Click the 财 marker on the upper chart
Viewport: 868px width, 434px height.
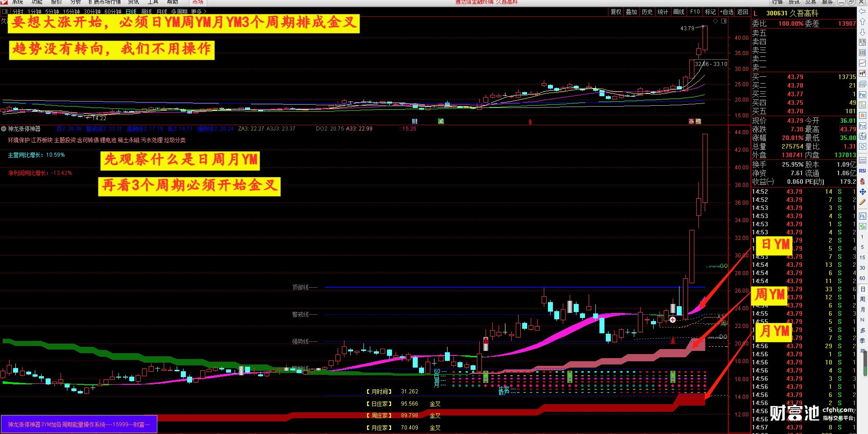[x=415, y=121]
